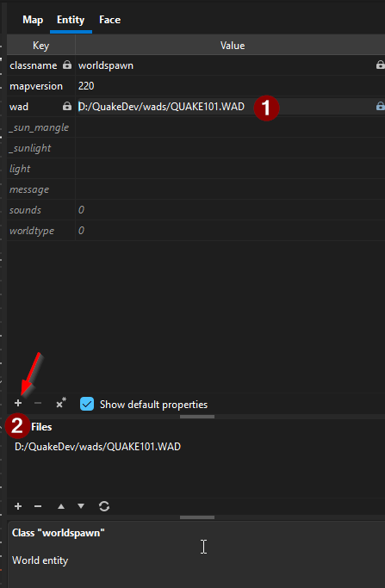Remove selected property with minus icon

tap(38, 403)
